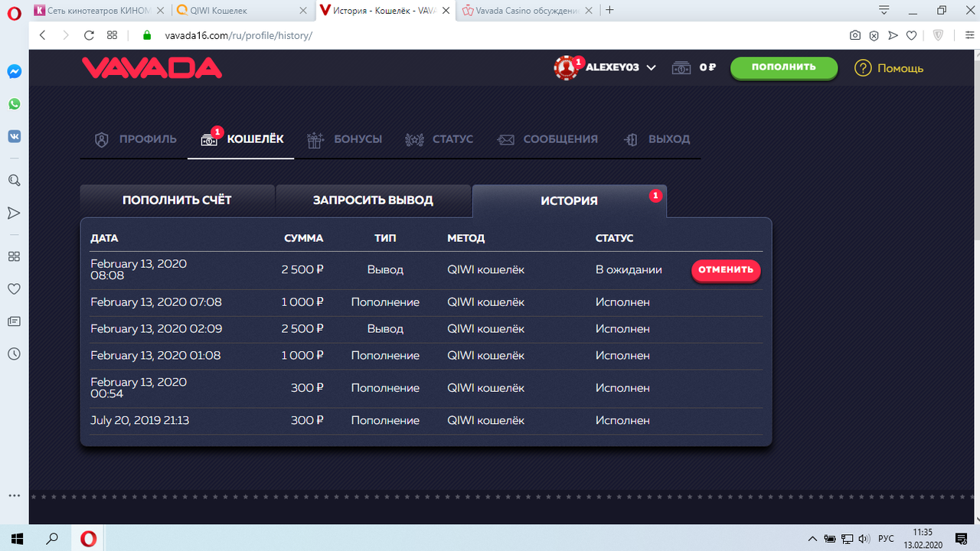Open new browser tab plus button
The height and width of the screenshot is (551, 980).
click(609, 10)
